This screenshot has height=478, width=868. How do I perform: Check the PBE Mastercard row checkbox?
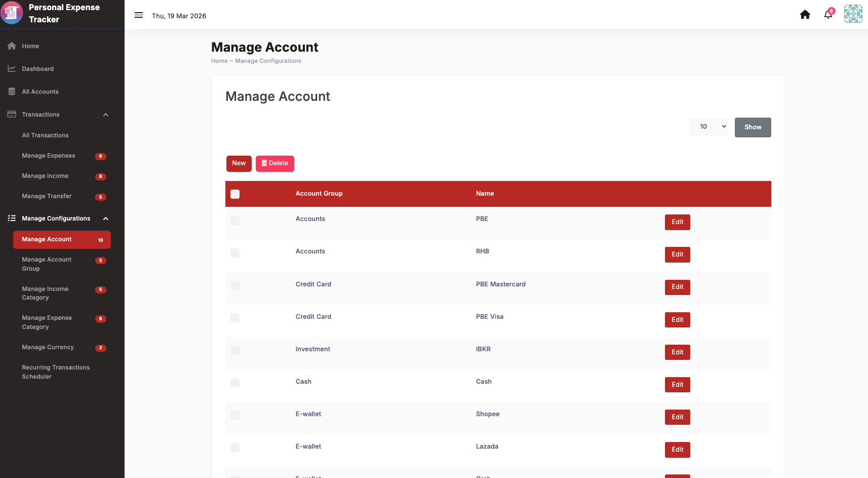235,285
